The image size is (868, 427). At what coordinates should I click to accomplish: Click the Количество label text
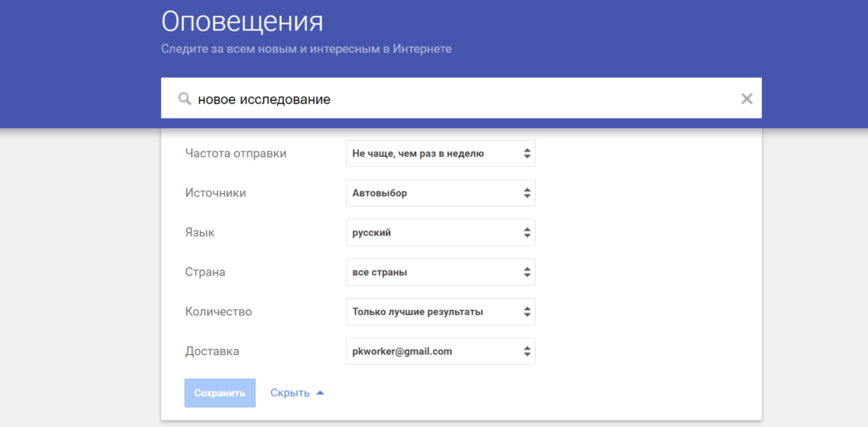[x=218, y=312]
